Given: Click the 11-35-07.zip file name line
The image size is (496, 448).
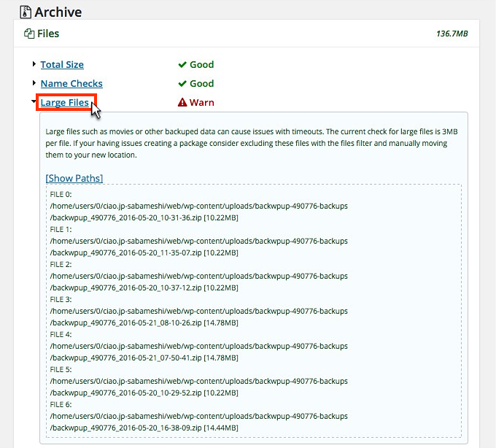Looking at the screenshot, I should click(x=144, y=252).
